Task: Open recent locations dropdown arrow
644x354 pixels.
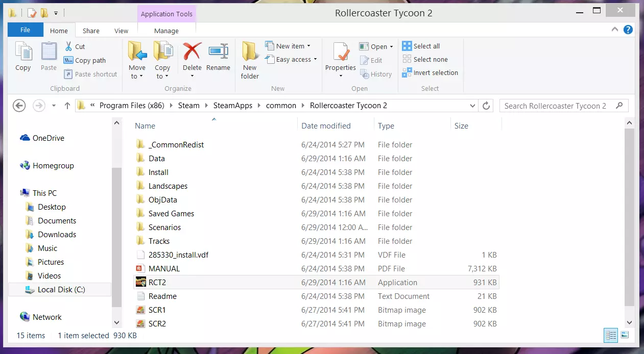Action: (54, 106)
